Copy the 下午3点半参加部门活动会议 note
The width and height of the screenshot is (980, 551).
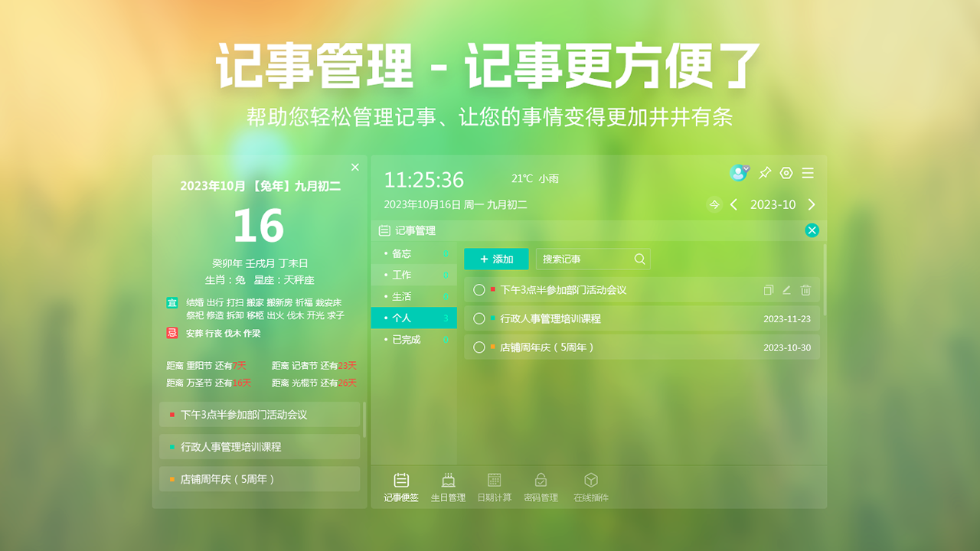(x=769, y=290)
